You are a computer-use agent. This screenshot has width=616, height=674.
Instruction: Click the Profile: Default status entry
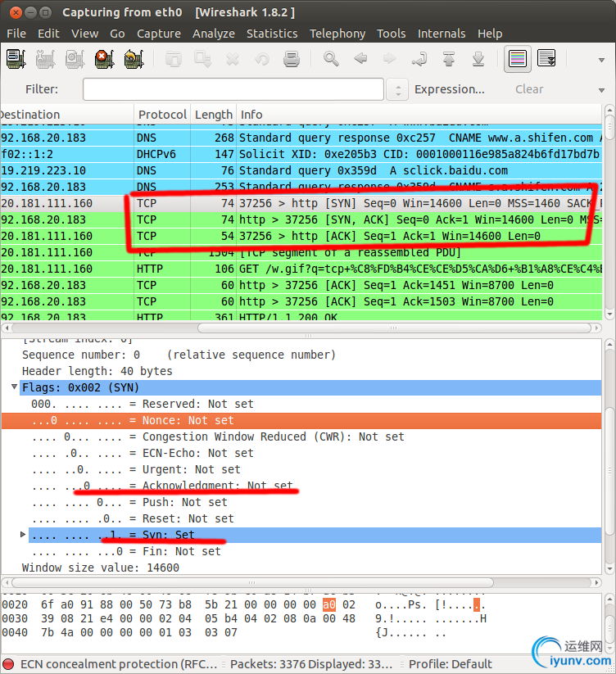[x=450, y=664]
